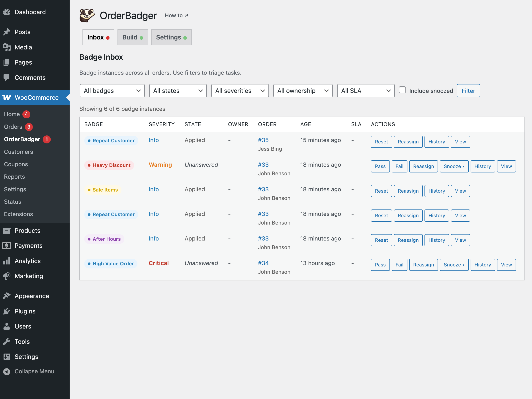Open WooCommerce Settings submenu item
Viewport: 532px width, 399px height.
click(15, 189)
